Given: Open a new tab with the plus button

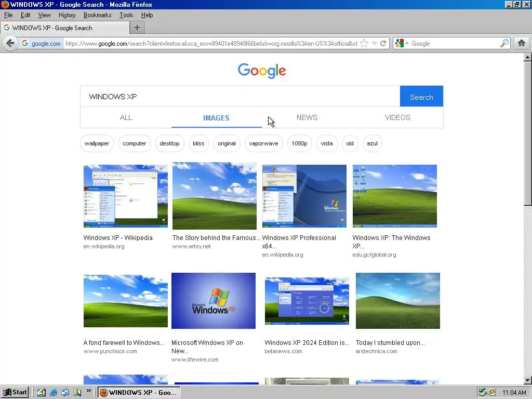Looking at the screenshot, I should pos(137,28).
